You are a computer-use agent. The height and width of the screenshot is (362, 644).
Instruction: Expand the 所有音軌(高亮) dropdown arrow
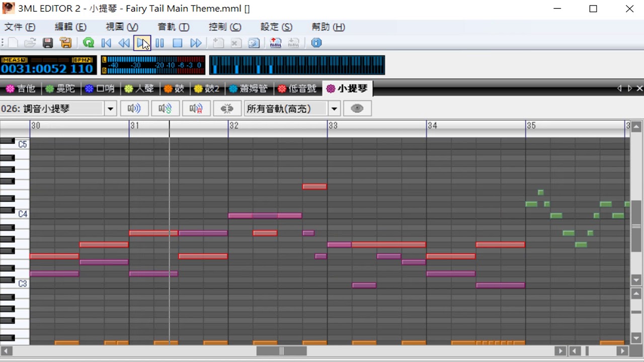[334, 109]
